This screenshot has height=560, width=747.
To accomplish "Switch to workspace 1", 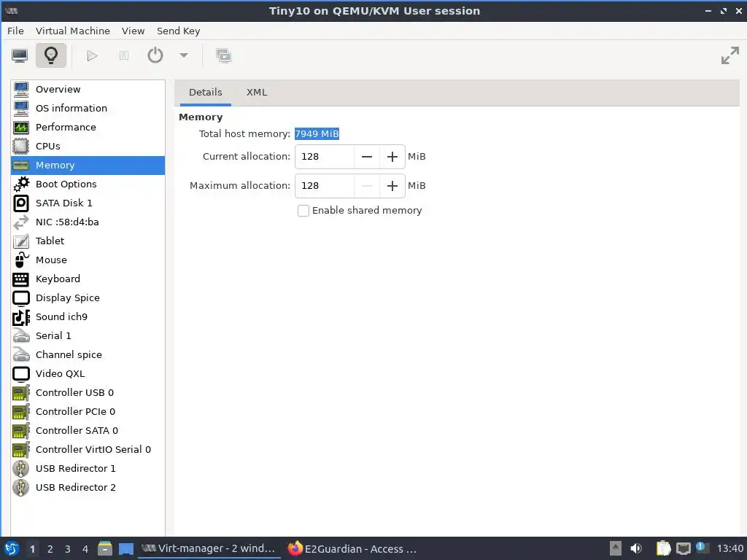I will click(32, 549).
